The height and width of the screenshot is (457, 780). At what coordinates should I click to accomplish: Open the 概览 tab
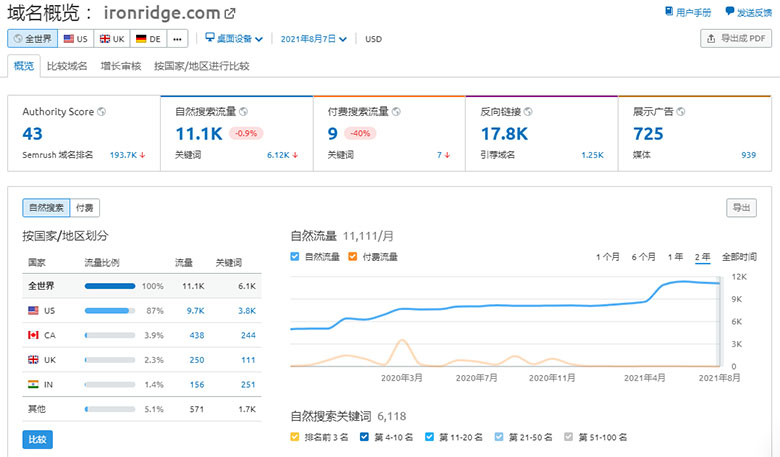(23, 66)
